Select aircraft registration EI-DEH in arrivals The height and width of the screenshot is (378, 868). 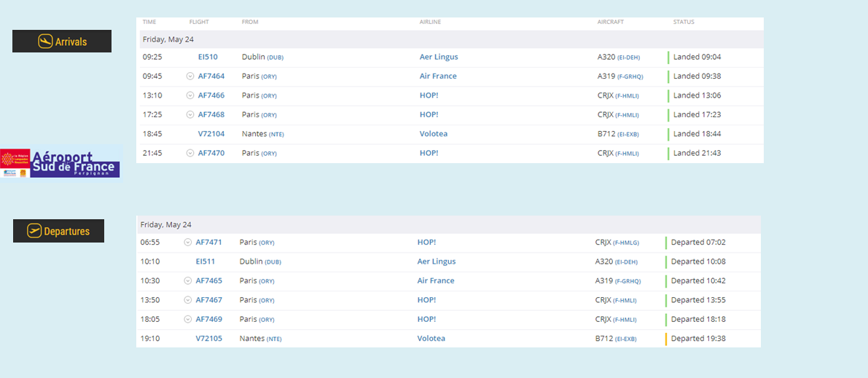click(x=628, y=58)
